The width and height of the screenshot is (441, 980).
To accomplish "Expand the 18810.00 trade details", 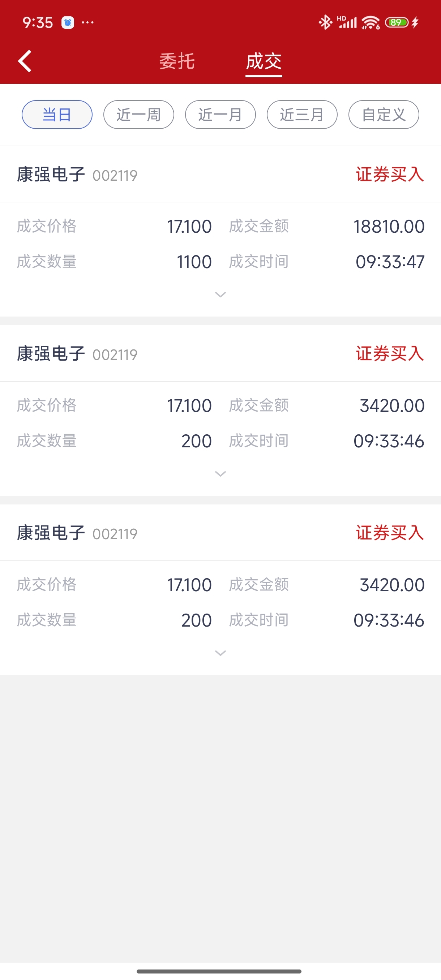I will [x=221, y=295].
